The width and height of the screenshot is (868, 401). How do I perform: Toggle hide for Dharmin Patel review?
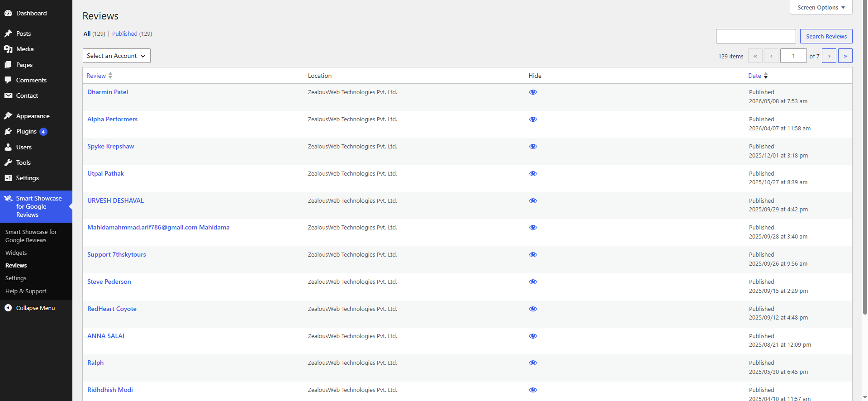[x=533, y=92]
